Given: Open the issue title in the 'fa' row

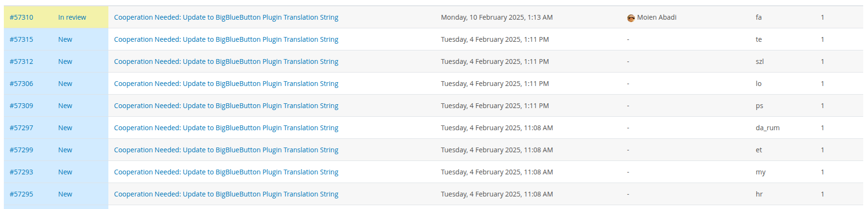Looking at the screenshot, I should (226, 17).
